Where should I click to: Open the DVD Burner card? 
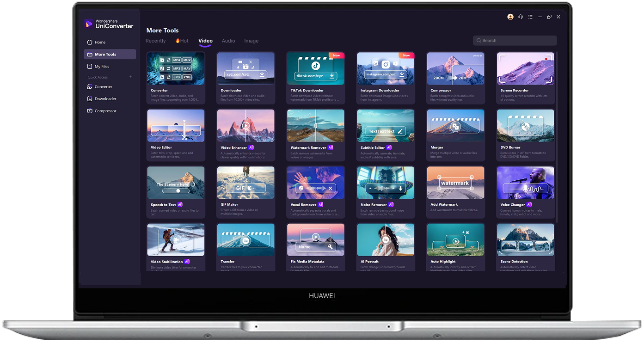[526, 135]
